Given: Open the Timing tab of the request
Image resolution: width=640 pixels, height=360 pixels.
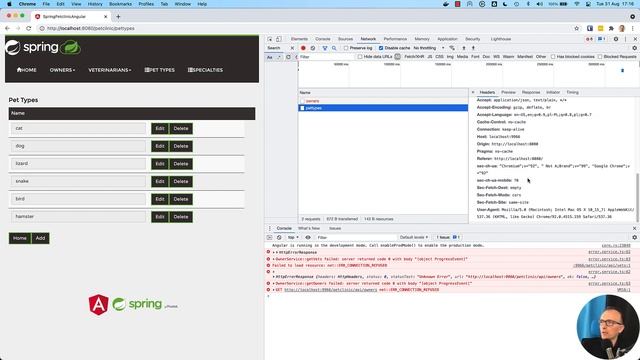Looking at the screenshot, I should tap(572, 93).
